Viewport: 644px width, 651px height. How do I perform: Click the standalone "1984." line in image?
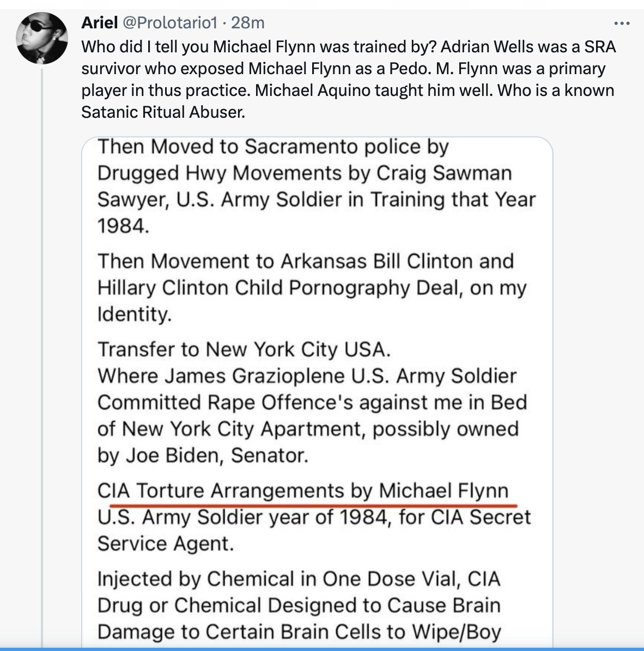[x=123, y=225]
